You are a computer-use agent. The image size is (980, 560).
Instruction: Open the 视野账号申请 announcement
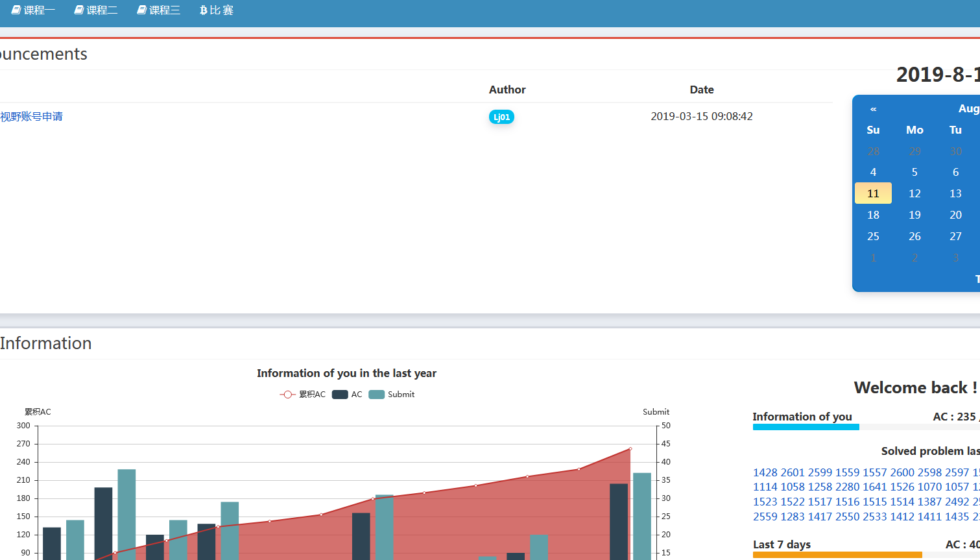pos(31,117)
